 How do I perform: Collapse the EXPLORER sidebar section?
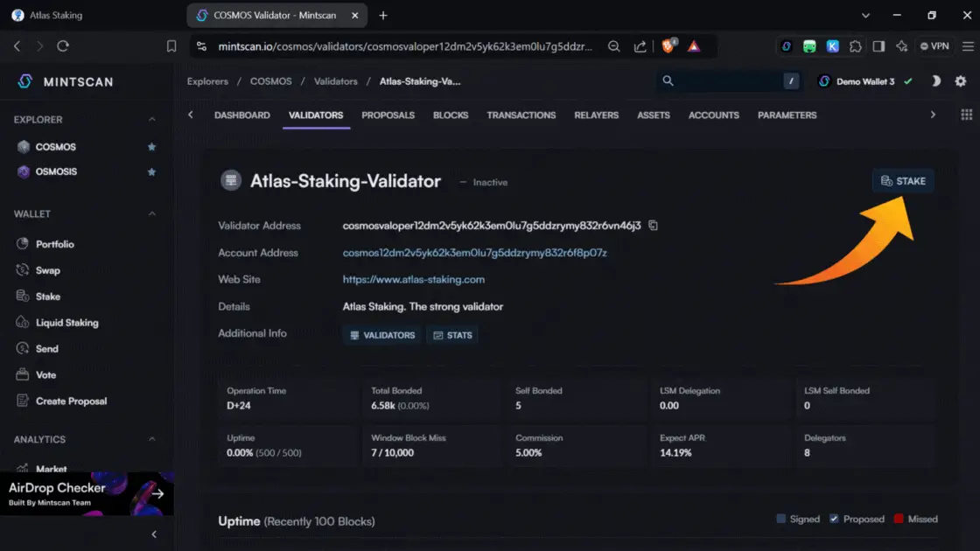coord(151,119)
